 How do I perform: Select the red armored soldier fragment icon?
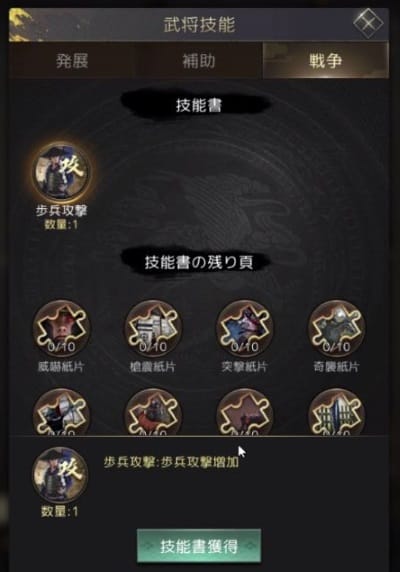(x=153, y=412)
